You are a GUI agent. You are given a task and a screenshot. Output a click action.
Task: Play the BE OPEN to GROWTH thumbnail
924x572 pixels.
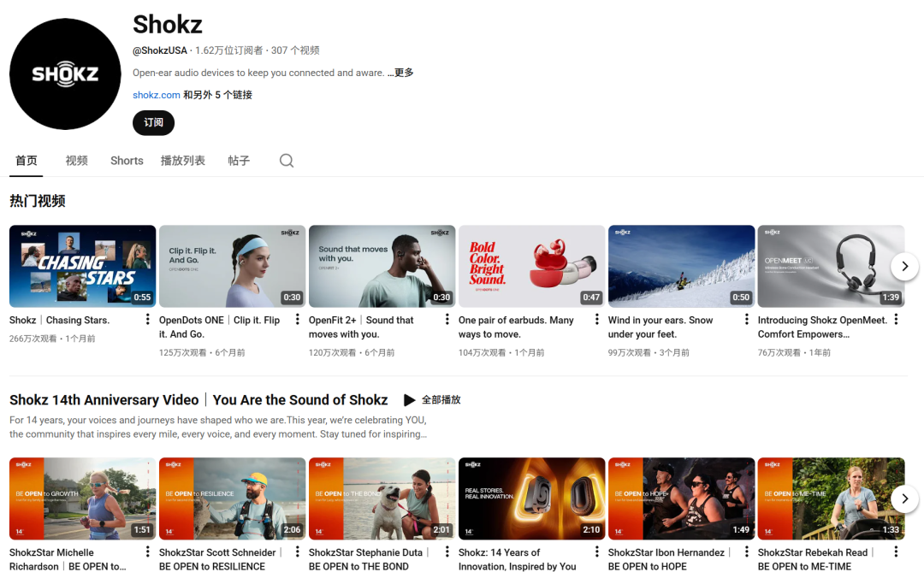(82, 499)
